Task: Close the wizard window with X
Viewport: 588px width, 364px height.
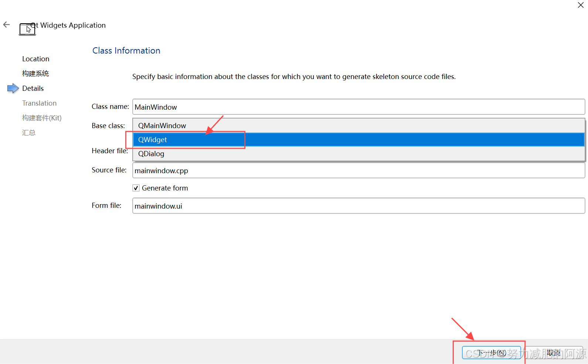Action: pos(581,5)
